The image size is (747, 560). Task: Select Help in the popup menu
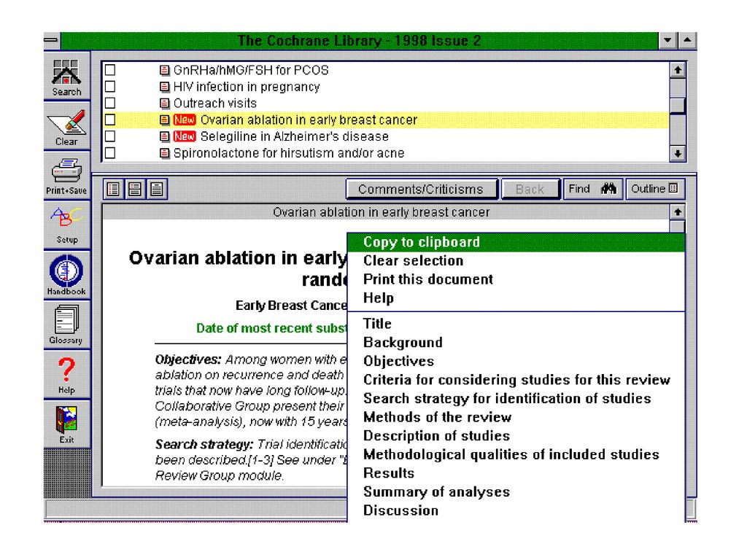(516, 298)
